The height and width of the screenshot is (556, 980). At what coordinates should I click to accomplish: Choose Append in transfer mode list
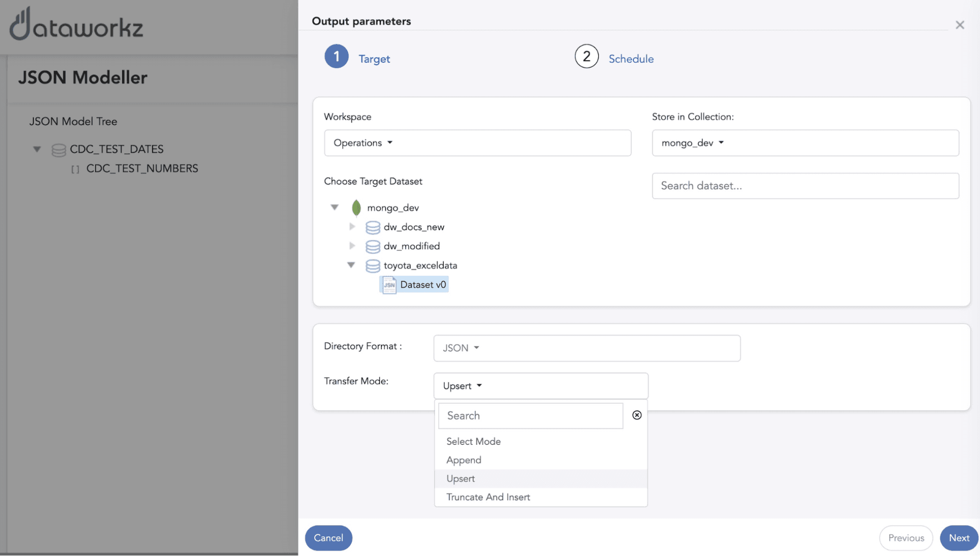pyautogui.click(x=464, y=460)
